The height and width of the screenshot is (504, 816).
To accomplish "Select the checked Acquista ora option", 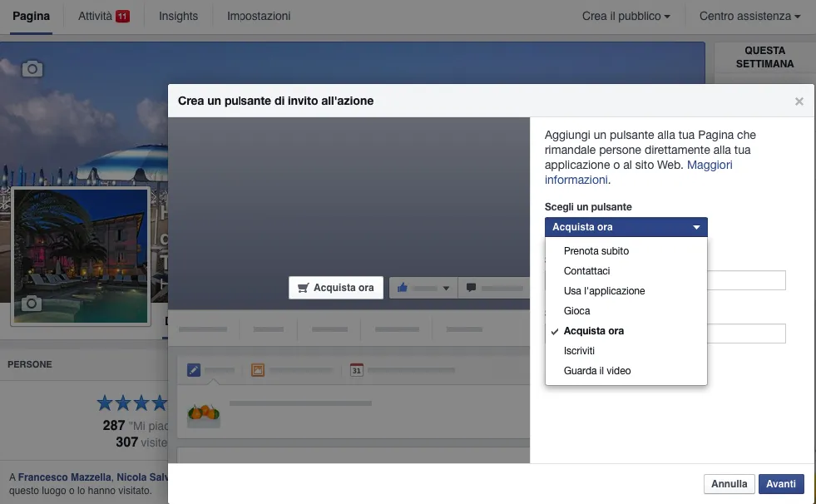I will (626, 331).
